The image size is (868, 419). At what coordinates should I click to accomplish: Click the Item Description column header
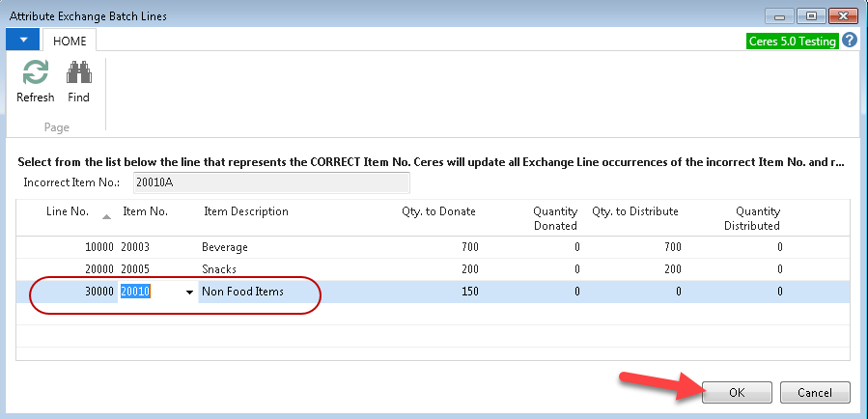(245, 211)
